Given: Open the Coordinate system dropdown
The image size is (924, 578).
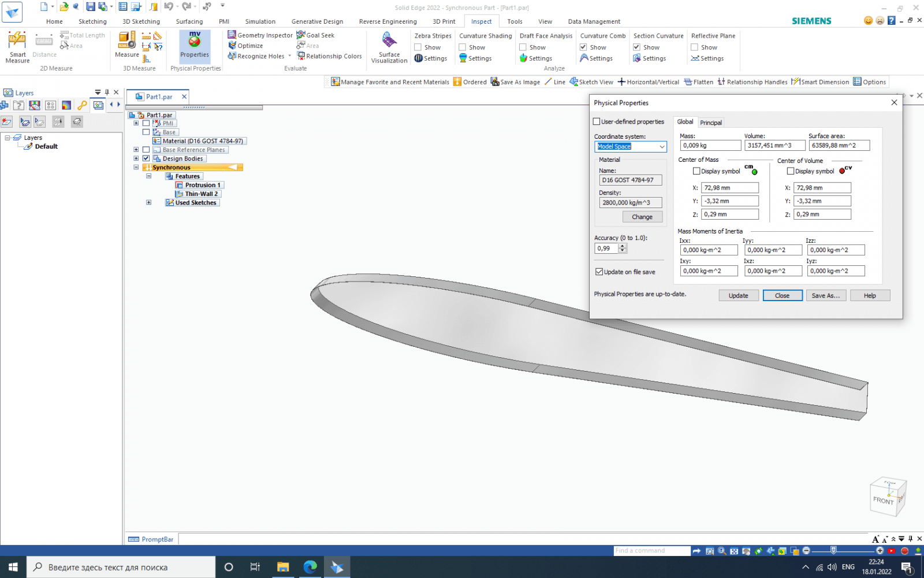Looking at the screenshot, I should tap(662, 147).
